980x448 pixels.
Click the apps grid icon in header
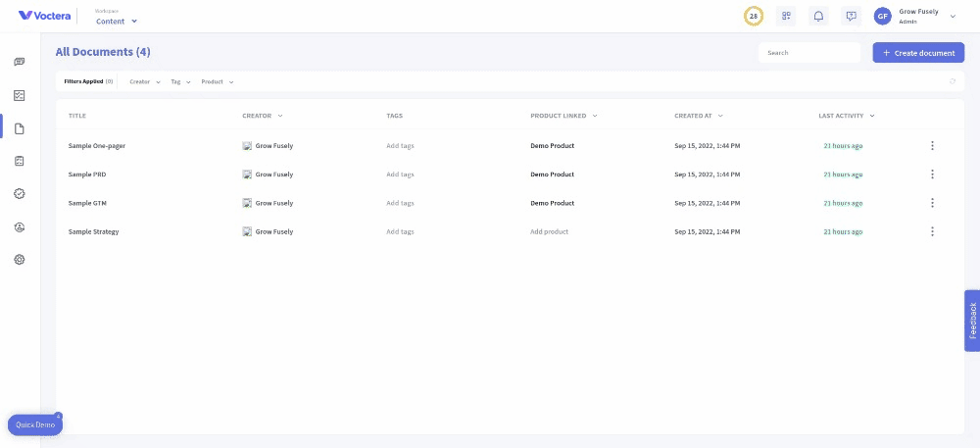[x=786, y=17]
